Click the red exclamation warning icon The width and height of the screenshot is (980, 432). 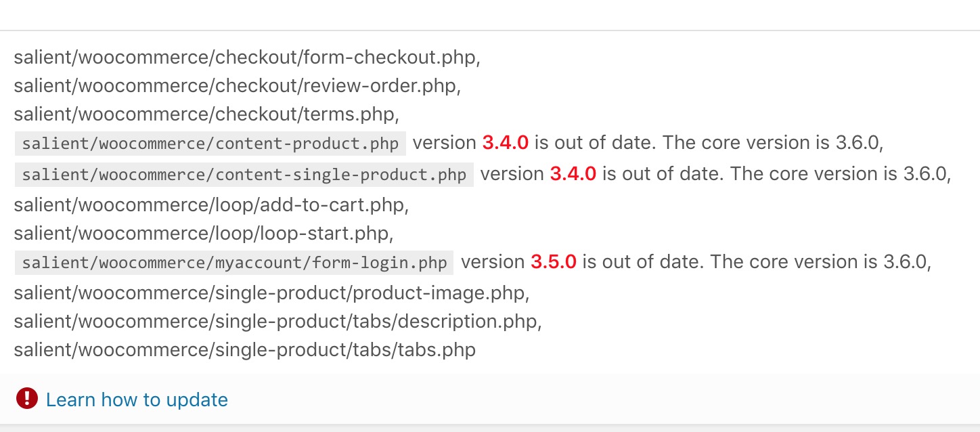tap(26, 398)
